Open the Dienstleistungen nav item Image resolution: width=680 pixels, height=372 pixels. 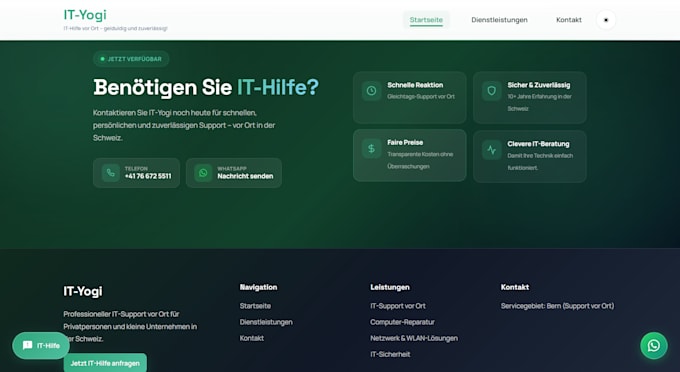click(x=499, y=20)
